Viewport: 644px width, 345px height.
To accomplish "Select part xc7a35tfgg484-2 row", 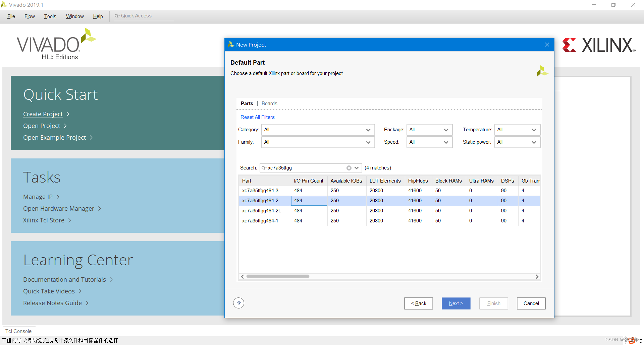I will click(x=389, y=201).
